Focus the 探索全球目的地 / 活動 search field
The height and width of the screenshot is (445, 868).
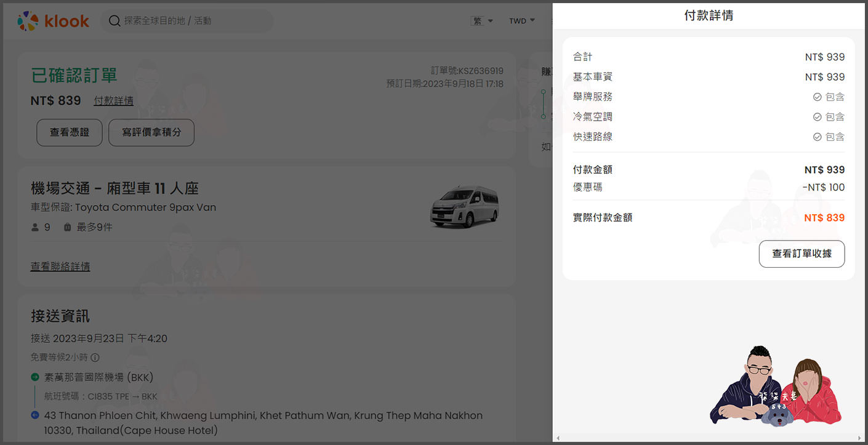(191, 21)
